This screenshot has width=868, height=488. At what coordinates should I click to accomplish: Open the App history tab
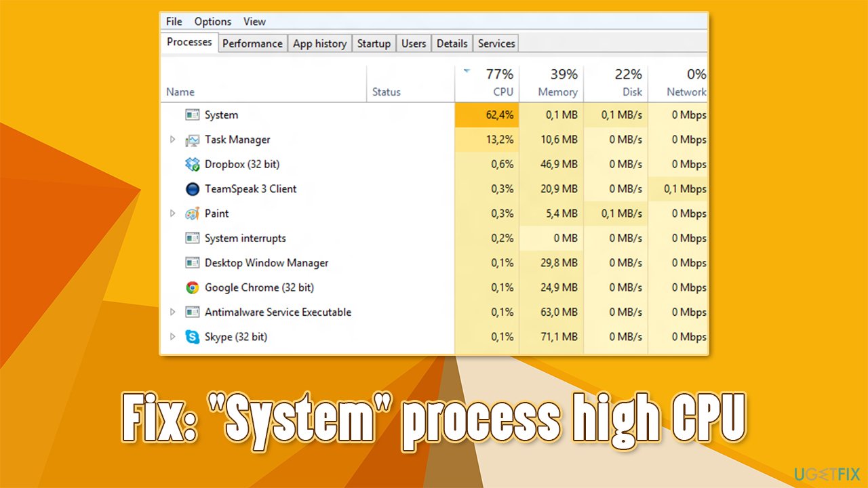click(x=319, y=43)
